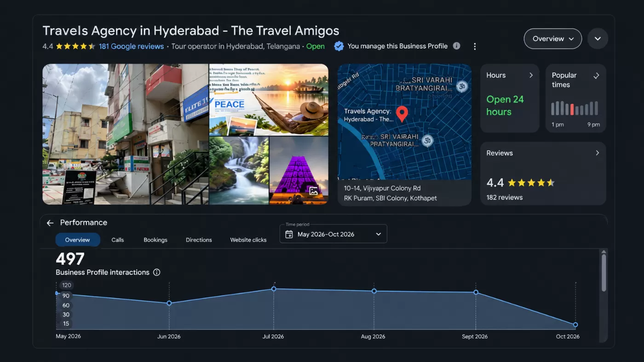
Task: Open the PEACE hammock sunset photo
Action: tap(269, 99)
